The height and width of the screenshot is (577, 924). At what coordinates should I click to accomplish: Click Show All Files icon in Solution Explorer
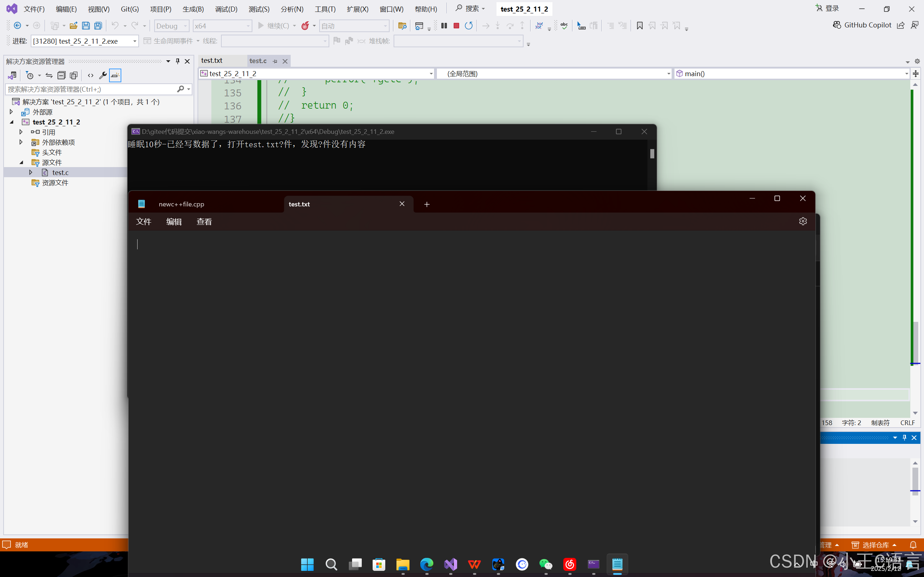point(74,75)
